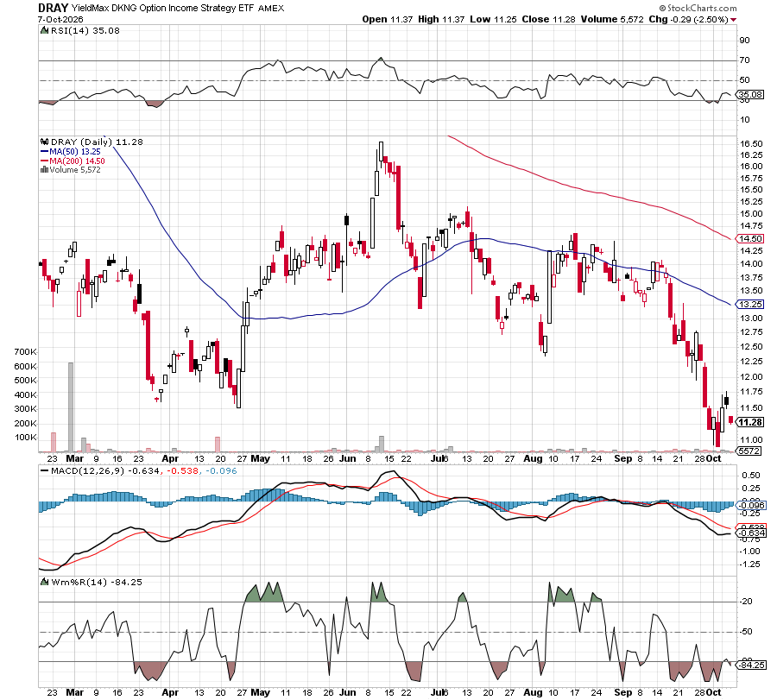777x700 pixels.
Task: Click the -84.25 Williams %R tag on right axis
Action: [752, 665]
